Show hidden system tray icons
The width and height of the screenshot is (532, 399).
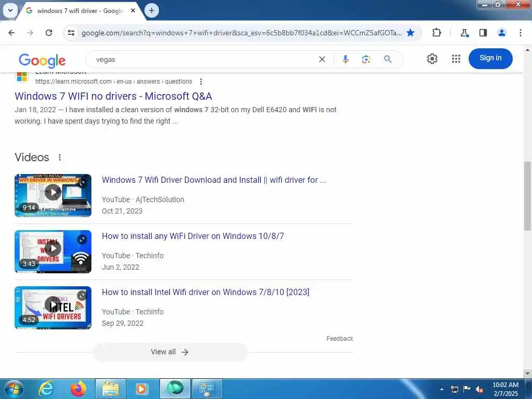click(x=442, y=389)
